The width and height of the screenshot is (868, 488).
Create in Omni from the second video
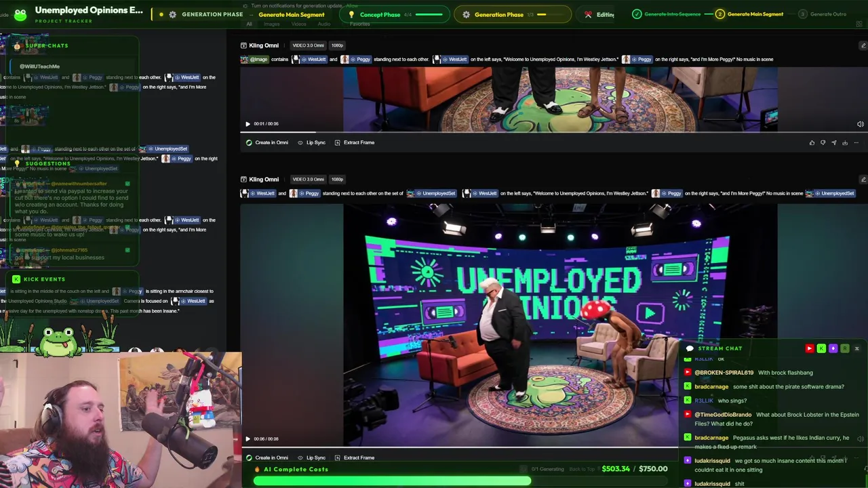[x=267, y=458]
